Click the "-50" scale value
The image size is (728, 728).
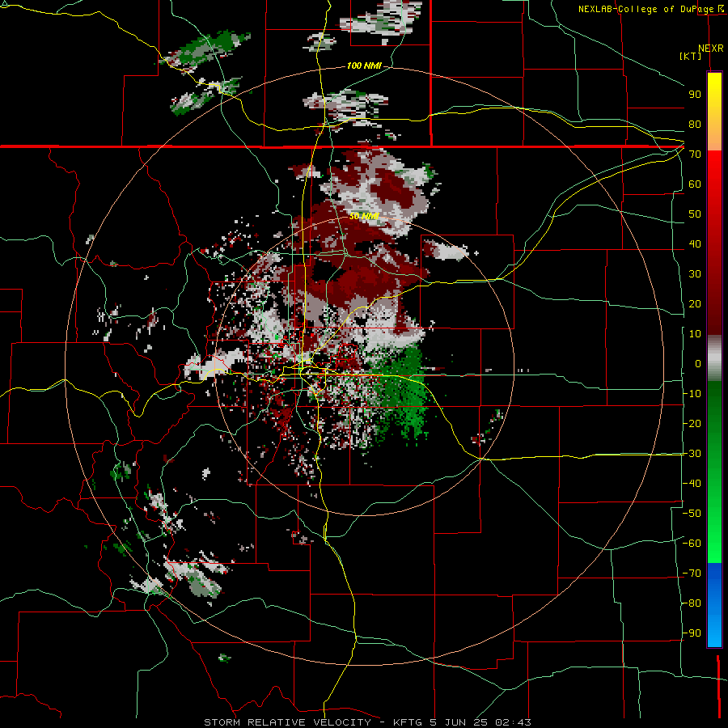[692, 514]
